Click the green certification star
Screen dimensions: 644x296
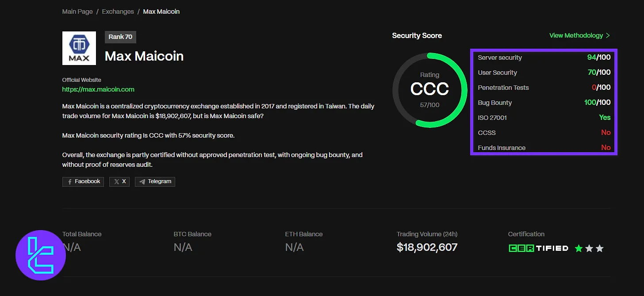579,249
